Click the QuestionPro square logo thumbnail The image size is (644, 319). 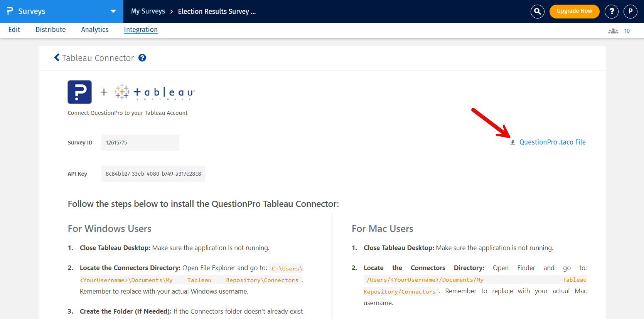click(x=79, y=92)
